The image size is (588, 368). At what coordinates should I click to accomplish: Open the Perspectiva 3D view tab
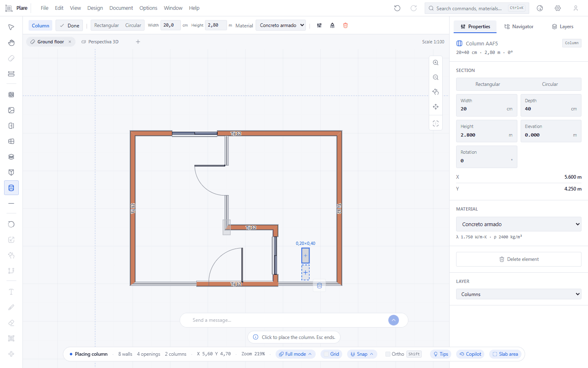click(100, 42)
